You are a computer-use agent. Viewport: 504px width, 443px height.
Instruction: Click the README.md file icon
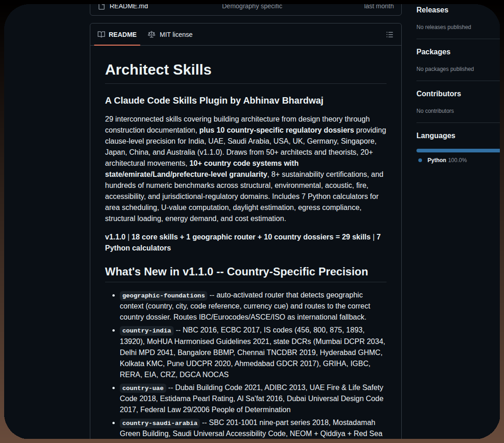[101, 6]
